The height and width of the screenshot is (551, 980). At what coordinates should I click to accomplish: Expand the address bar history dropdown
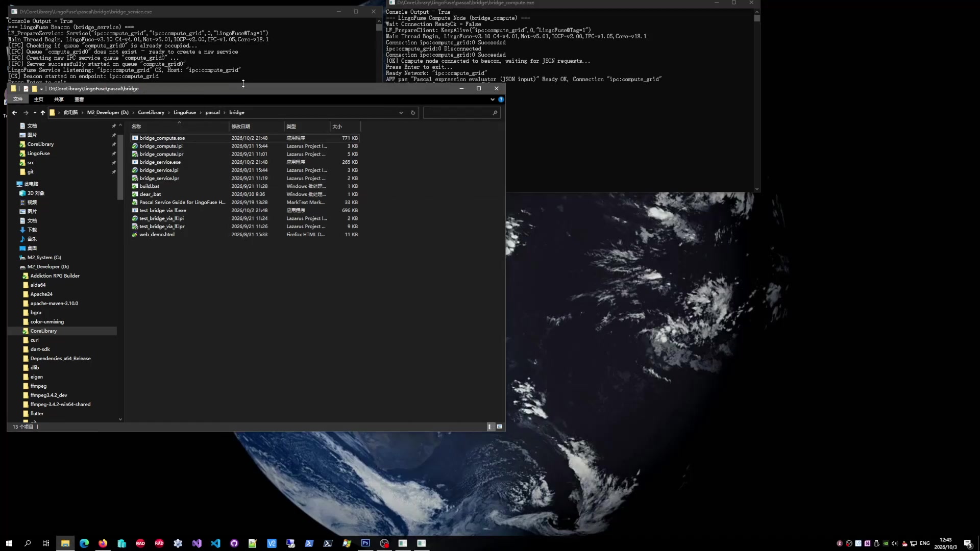[x=401, y=113]
